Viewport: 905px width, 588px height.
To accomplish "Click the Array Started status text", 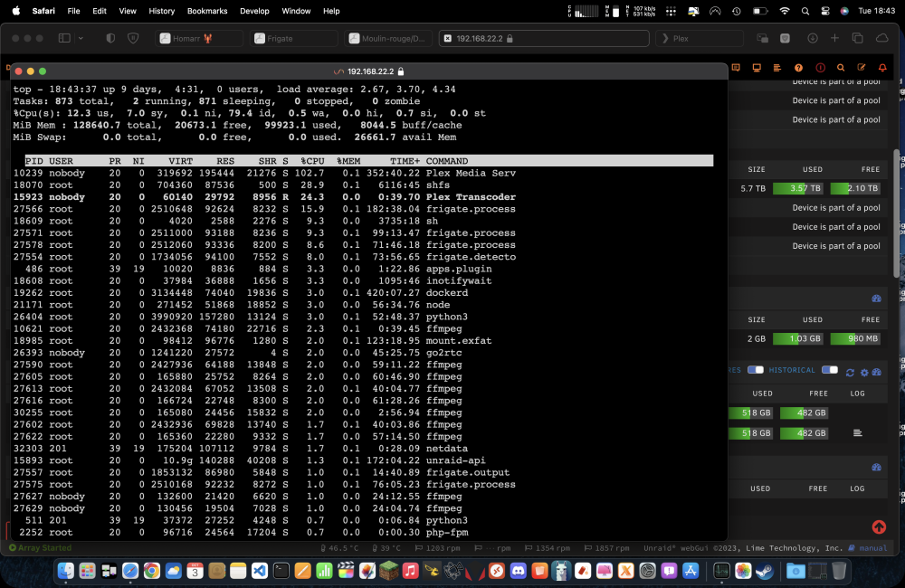I will [x=44, y=547].
